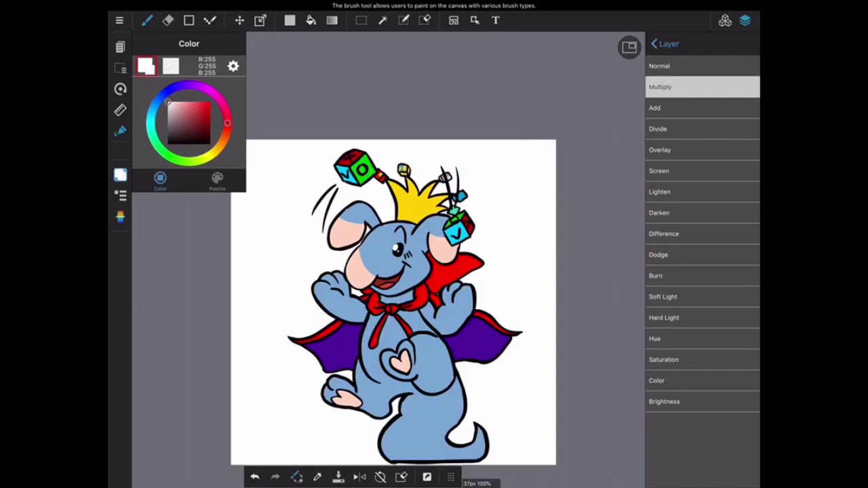The width and height of the screenshot is (868, 488).
Task: Flip the canvas horizontally
Action: pos(359,477)
